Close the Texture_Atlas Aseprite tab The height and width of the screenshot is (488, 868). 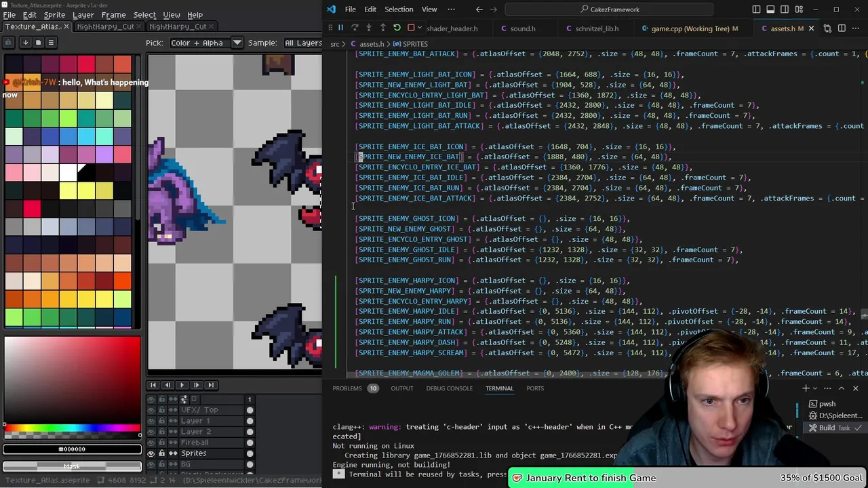click(66, 26)
